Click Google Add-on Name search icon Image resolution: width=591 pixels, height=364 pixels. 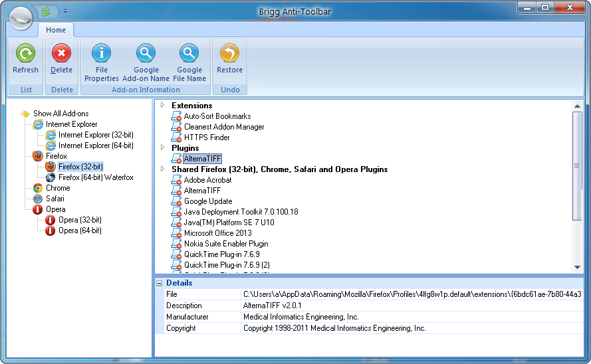tap(146, 53)
